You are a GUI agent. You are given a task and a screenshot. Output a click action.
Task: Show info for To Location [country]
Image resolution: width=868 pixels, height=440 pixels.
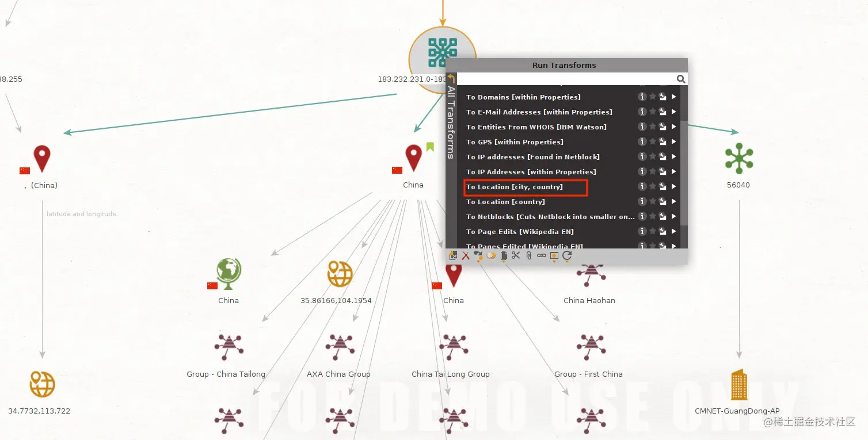(x=642, y=201)
